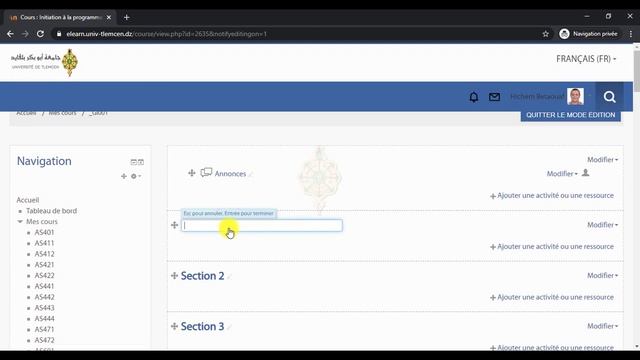640x360 pixels.
Task: Open the top section's Modifier dropdown
Action: click(602, 160)
